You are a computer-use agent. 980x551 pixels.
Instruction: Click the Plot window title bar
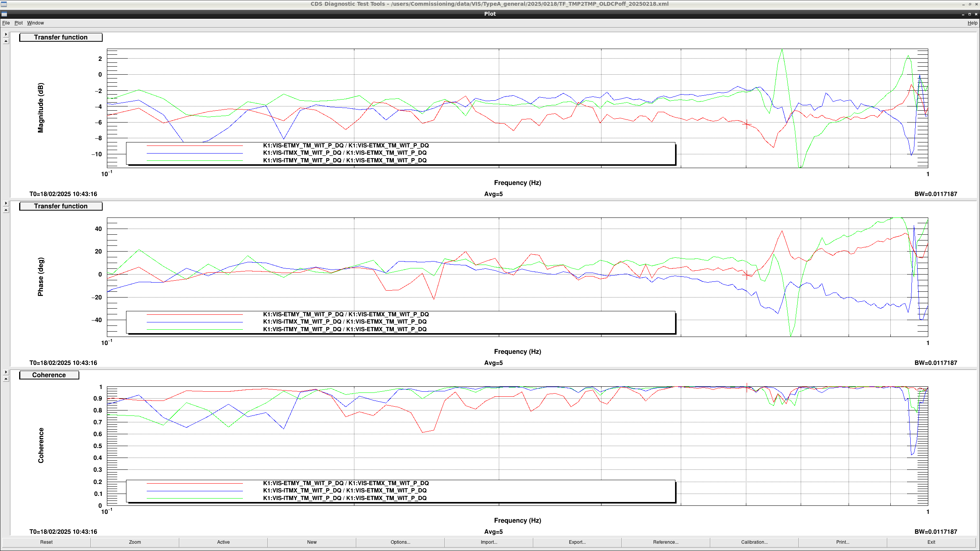490,14
